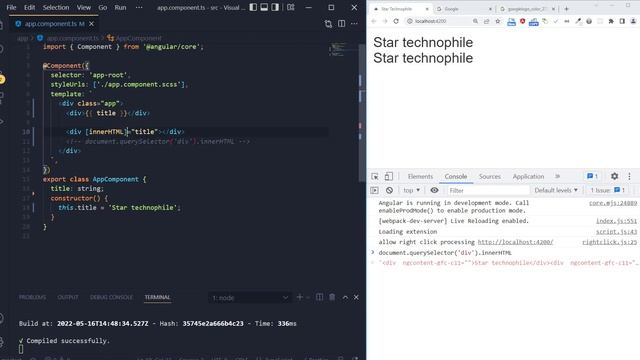
Task: Switch to the Sources DevTools tab
Action: [x=489, y=176]
